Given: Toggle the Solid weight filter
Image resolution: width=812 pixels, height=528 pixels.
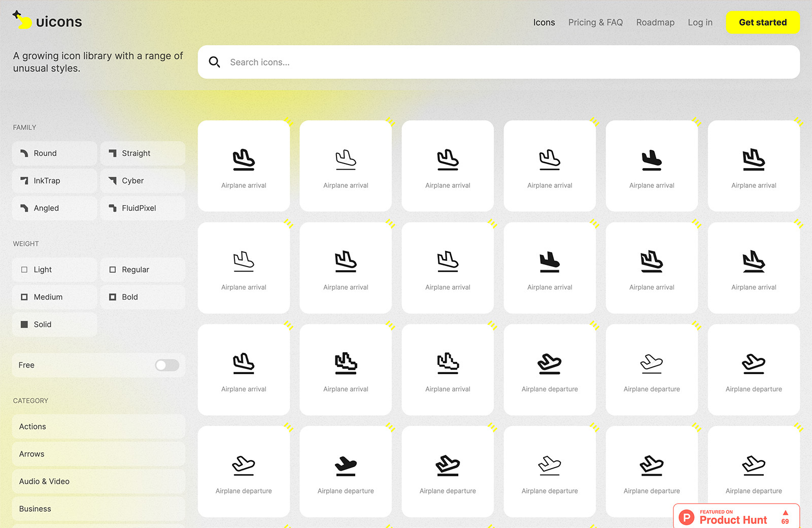Looking at the screenshot, I should pos(54,324).
